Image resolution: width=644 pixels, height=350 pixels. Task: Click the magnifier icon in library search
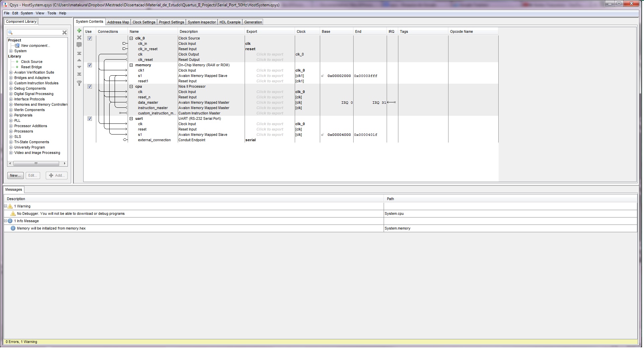[x=10, y=32]
